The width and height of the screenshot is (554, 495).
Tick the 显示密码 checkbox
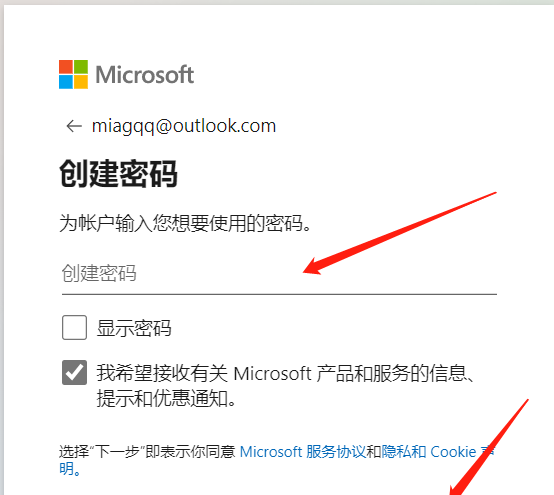click(74, 328)
